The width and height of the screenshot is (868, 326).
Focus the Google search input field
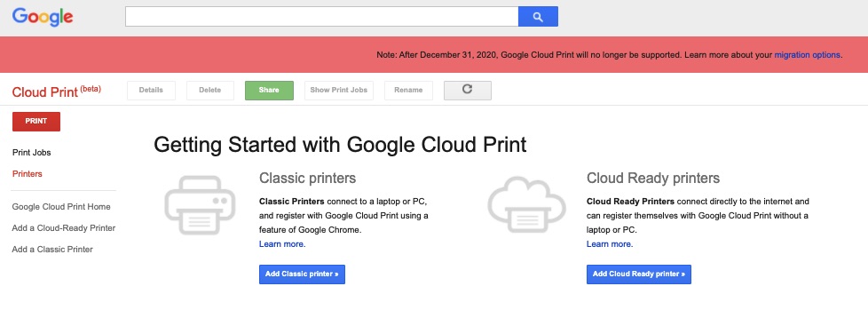[x=321, y=17]
